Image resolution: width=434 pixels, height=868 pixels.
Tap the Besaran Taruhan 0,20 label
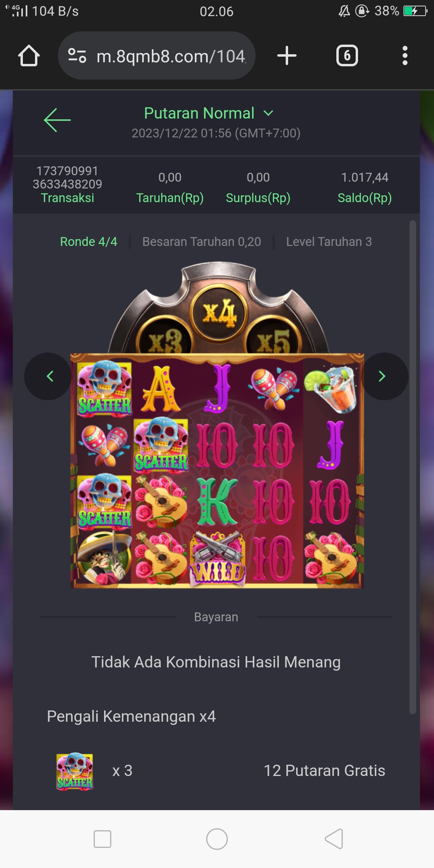[202, 242]
